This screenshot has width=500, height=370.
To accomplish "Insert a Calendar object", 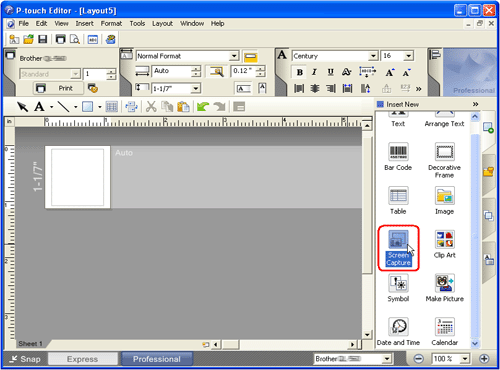I will 445,327.
